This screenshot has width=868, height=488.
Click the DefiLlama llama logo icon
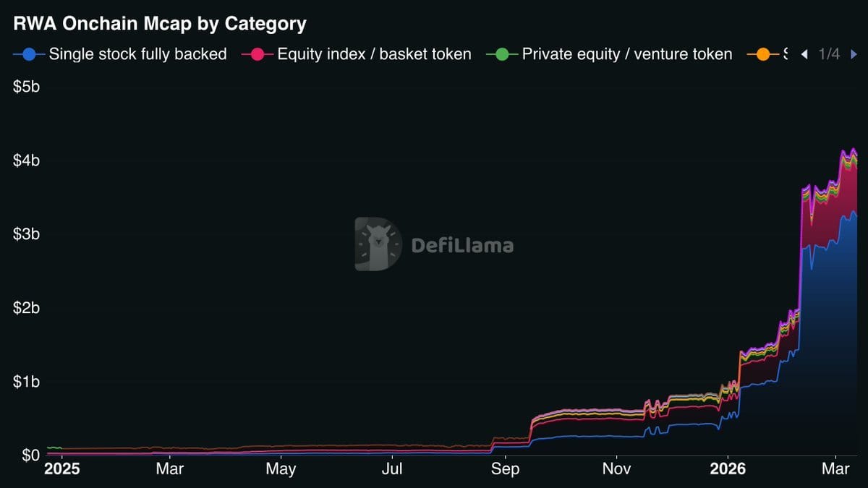(378, 244)
